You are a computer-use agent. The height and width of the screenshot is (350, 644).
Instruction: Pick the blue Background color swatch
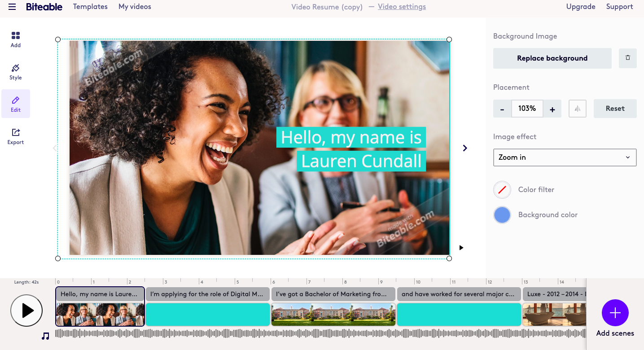click(502, 215)
